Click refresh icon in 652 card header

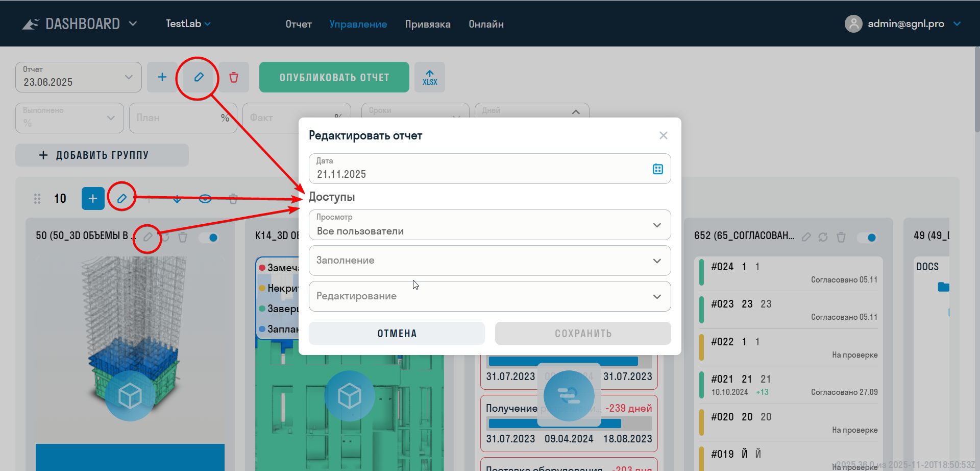click(x=823, y=237)
